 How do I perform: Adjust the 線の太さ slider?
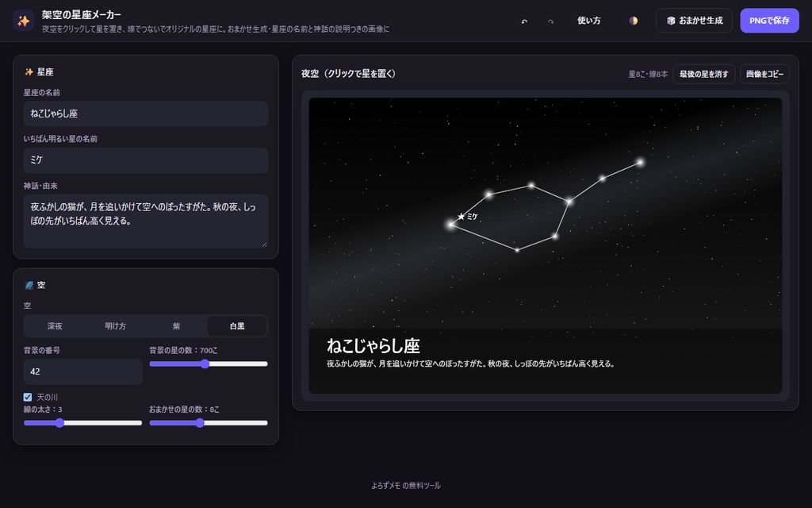82,423
